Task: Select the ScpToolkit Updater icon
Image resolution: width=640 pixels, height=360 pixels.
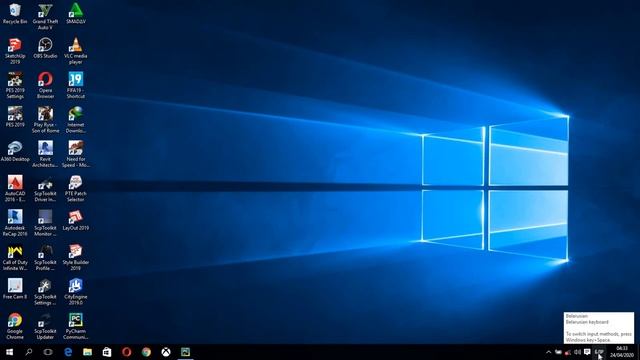Action: coord(45,326)
